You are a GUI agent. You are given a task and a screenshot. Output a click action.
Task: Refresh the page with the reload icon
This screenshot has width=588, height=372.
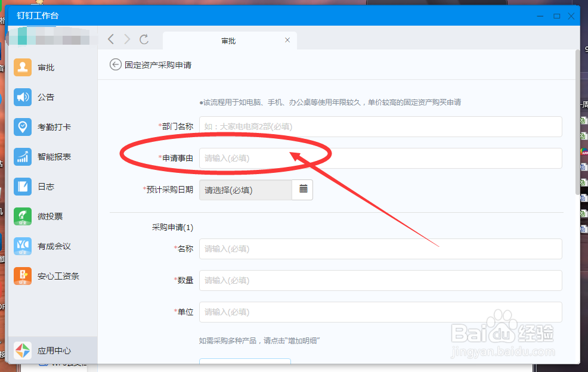coord(144,39)
